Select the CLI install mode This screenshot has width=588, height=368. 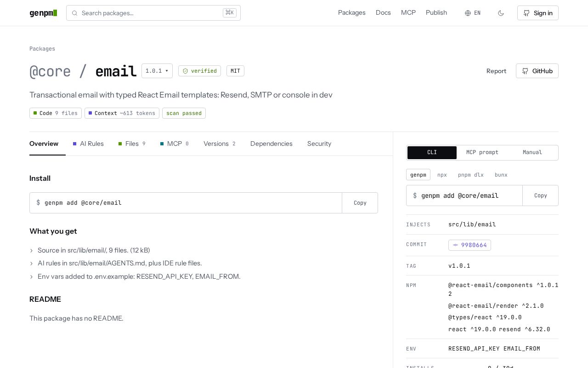coord(432,152)
